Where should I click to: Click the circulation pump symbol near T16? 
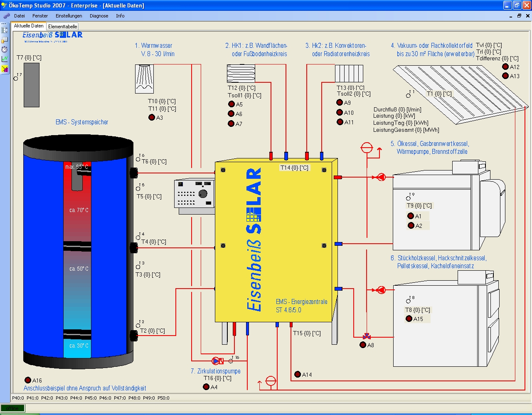point(217,361)
